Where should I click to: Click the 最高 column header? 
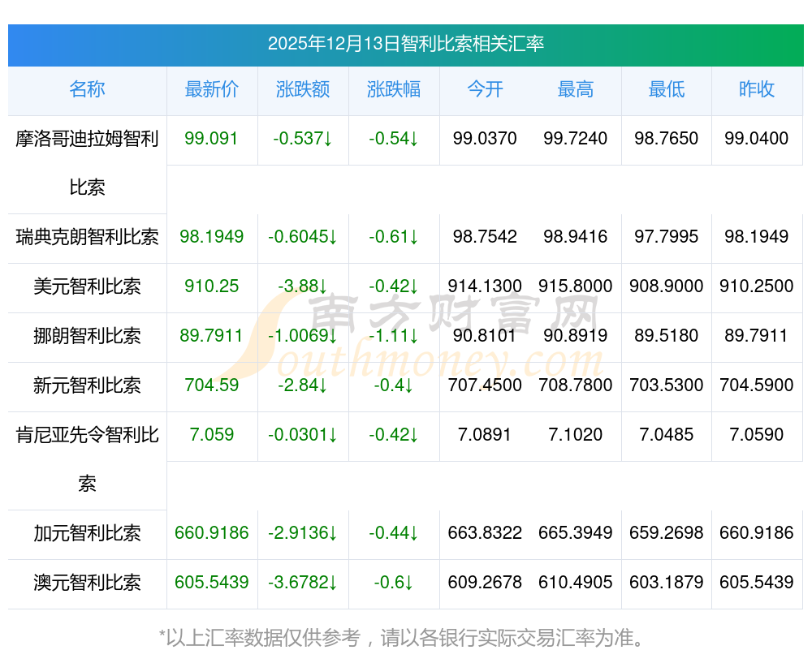coord(576,89)
